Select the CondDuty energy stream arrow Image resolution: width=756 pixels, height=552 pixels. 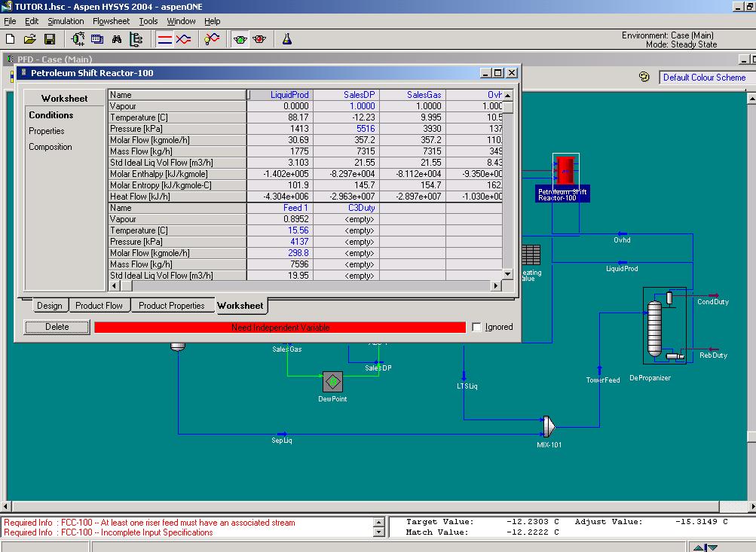pos(714,295)
